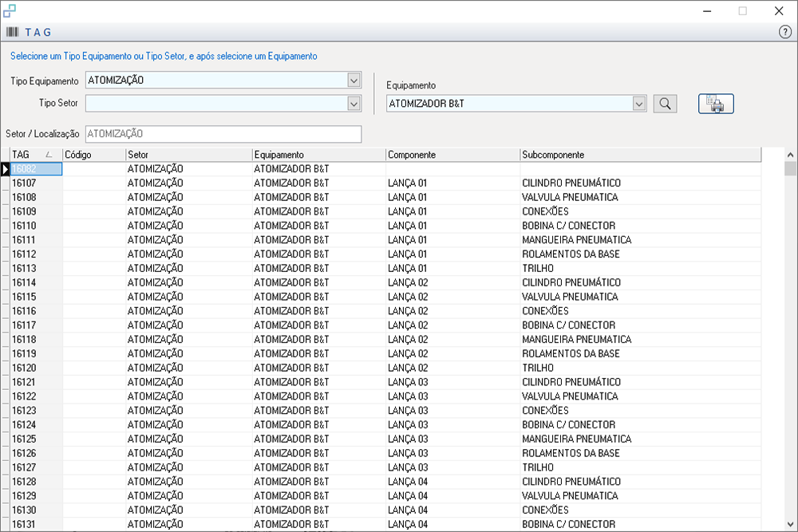798x532 pixels.
Task: Click LANÇA 04 in row 16128
Action: coord(408,482)
